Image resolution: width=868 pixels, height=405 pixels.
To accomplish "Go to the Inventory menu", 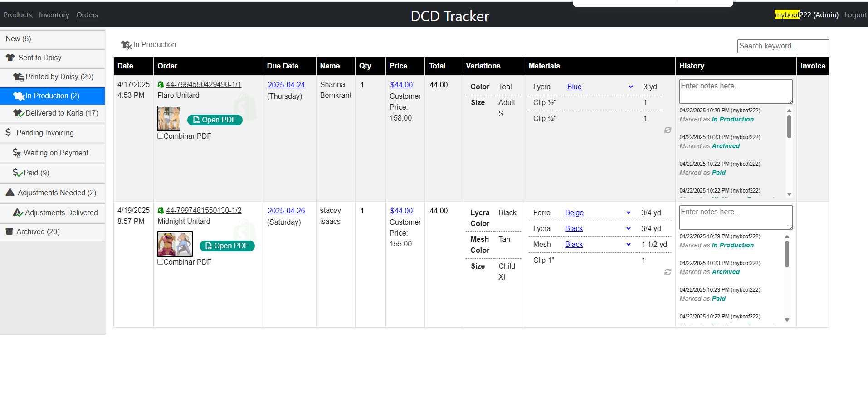I will [54, 15].
